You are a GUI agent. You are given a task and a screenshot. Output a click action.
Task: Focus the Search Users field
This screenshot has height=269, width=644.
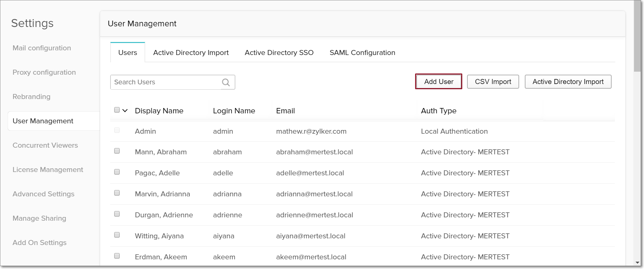[166, 82]
